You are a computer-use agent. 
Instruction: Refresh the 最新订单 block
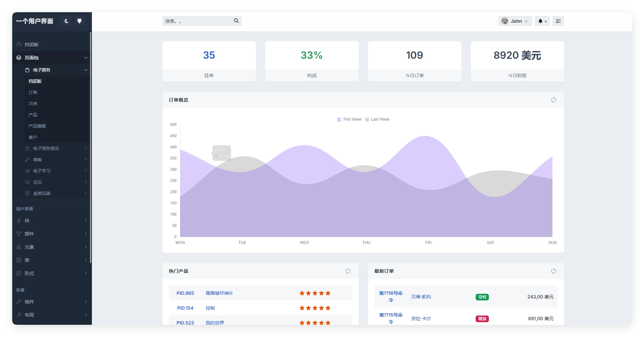click(553, 271)
